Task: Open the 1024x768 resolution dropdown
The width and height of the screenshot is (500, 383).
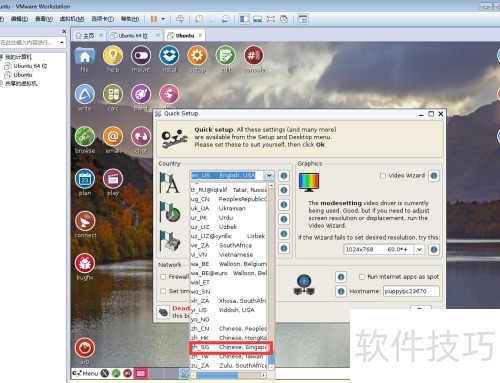Action: click(419, 249)
